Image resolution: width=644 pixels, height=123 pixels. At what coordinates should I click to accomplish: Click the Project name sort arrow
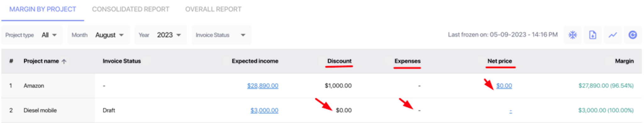(x=64, y=61)
